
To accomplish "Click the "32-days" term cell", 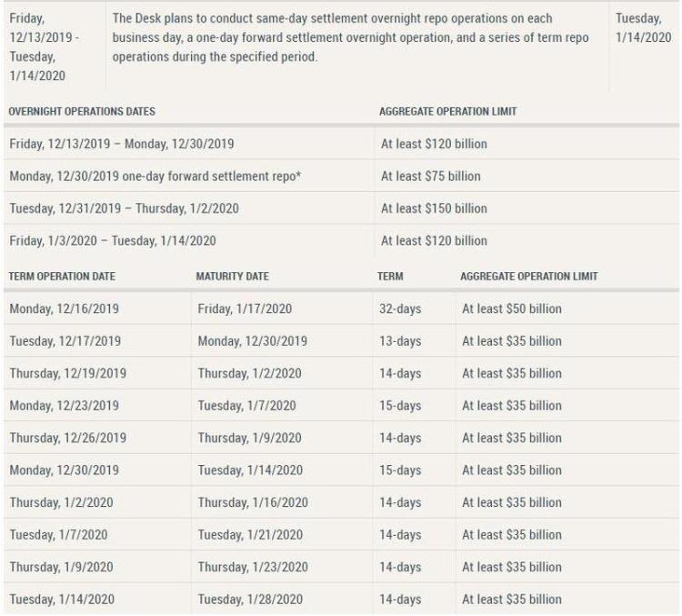I will click(400, 308).
